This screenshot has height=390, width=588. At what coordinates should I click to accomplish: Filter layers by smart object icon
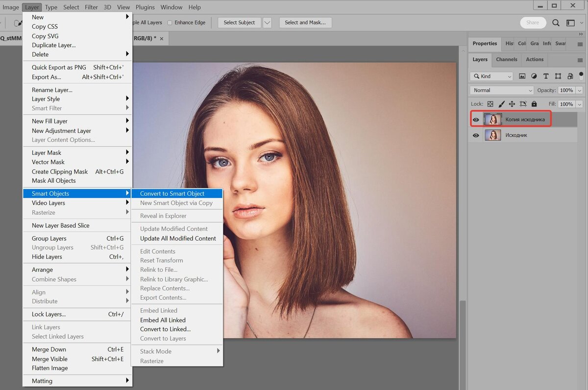point(570,76)
